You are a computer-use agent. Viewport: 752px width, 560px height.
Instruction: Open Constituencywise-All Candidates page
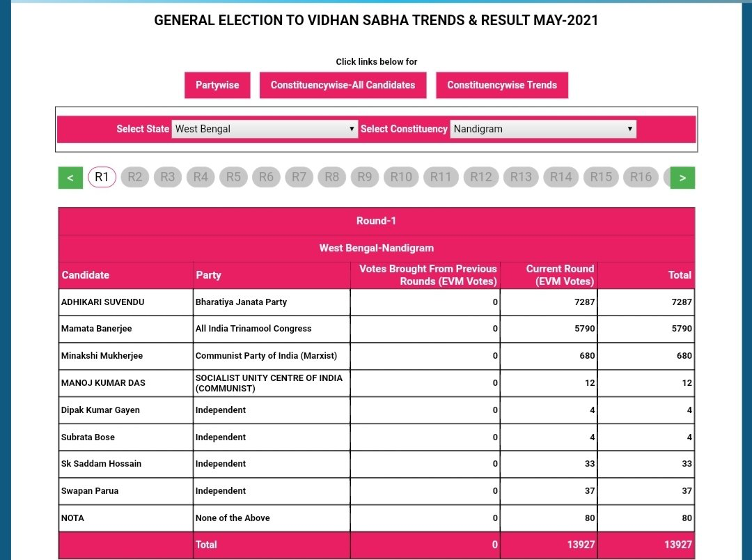point(343,85)
